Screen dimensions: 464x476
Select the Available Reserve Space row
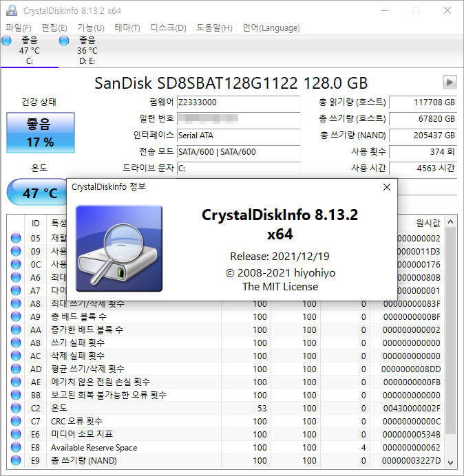[x=226, y=447]
